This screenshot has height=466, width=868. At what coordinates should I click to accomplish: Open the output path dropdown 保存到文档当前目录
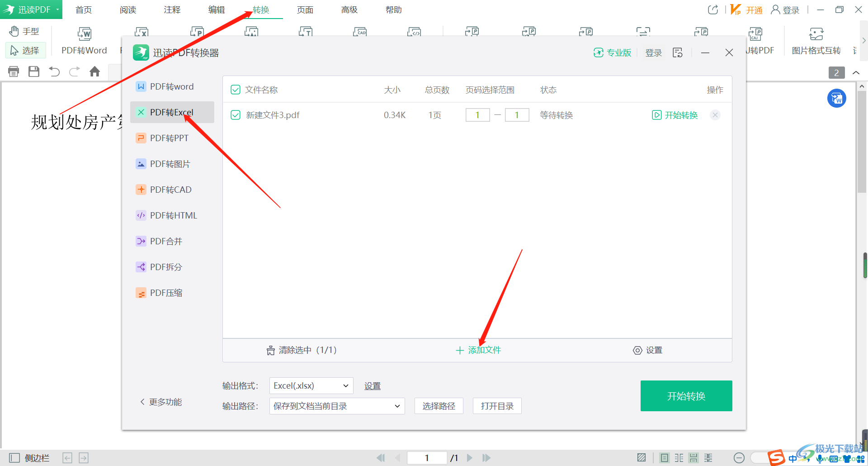(x=337, y=406)
